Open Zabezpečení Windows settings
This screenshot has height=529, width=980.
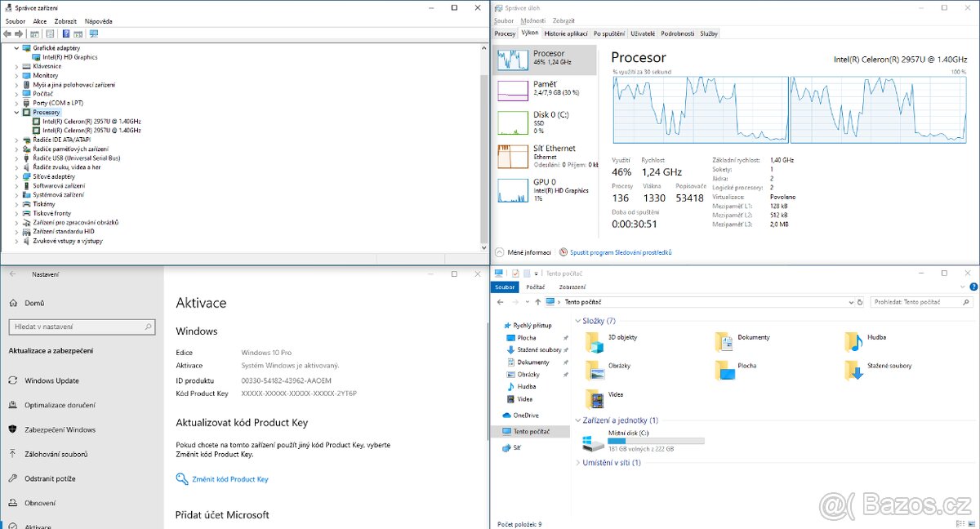click(x=60, y=429)
